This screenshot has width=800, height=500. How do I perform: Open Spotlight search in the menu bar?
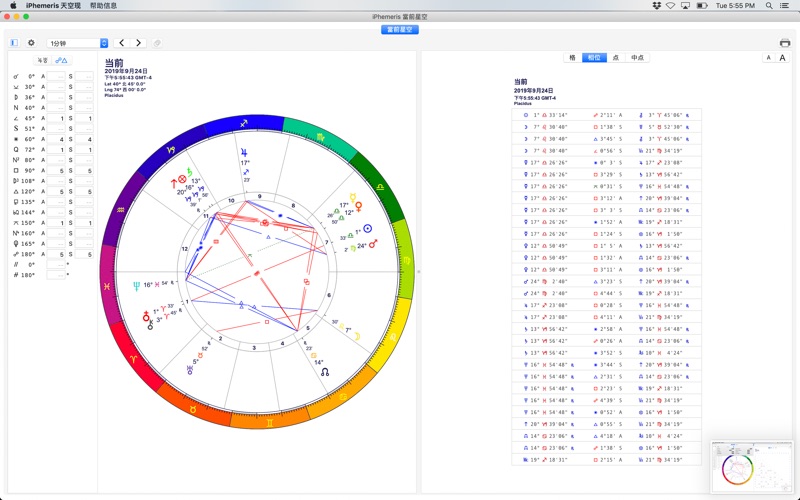[768, 5]
